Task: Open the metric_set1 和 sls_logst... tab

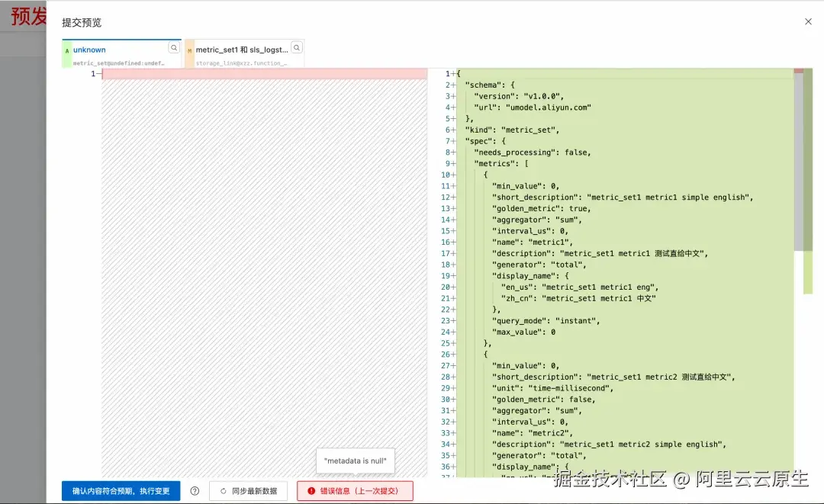Action: (244, 54)
